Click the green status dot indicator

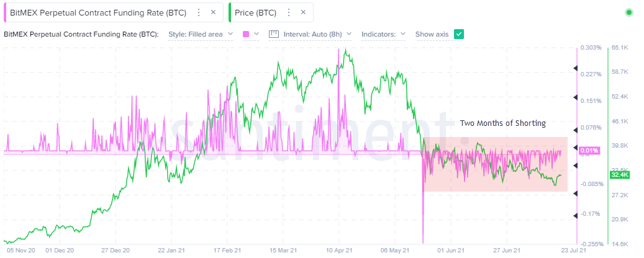click(629, 12)
